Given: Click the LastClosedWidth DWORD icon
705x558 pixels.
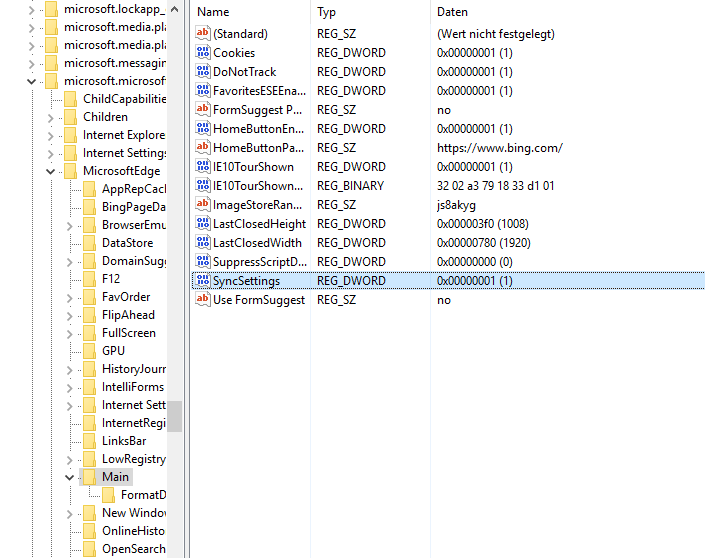Looking at the screenshot, I should (x=202, y=242).
